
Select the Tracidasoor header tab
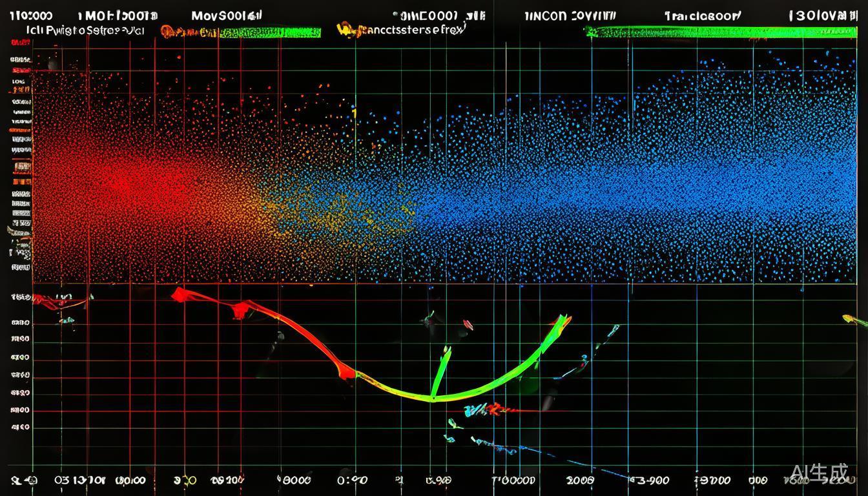(x=703, y=16)
